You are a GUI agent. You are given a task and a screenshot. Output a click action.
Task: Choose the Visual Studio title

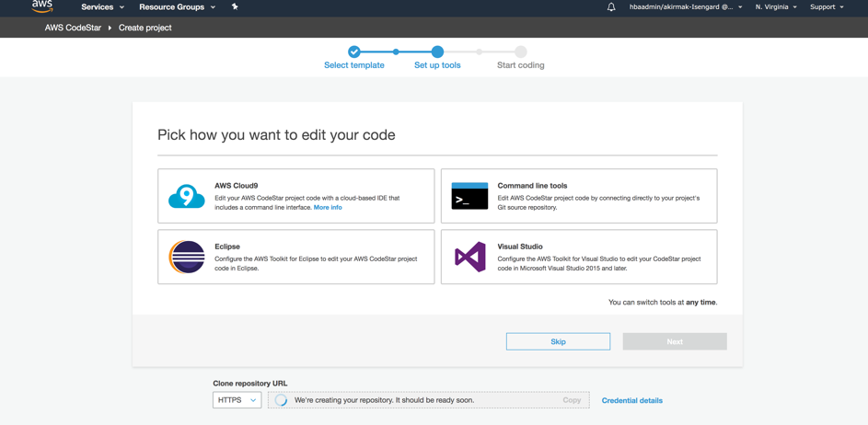pyautogui.click(x=520, y=247)
